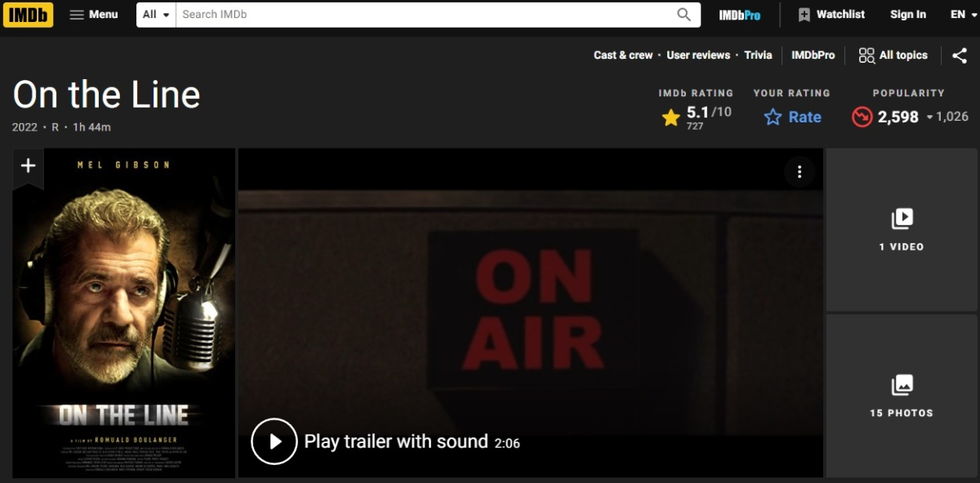The image size is (980, 483).
Task: Open the Watchlist
Action: click(831, 15)
